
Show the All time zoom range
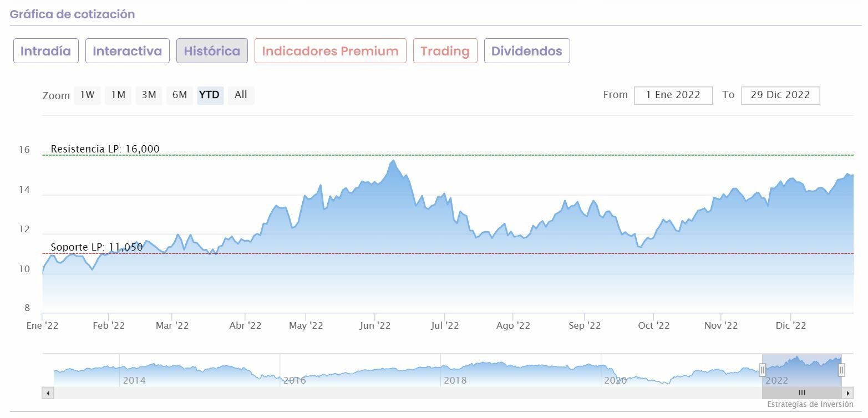click(241, 95)
